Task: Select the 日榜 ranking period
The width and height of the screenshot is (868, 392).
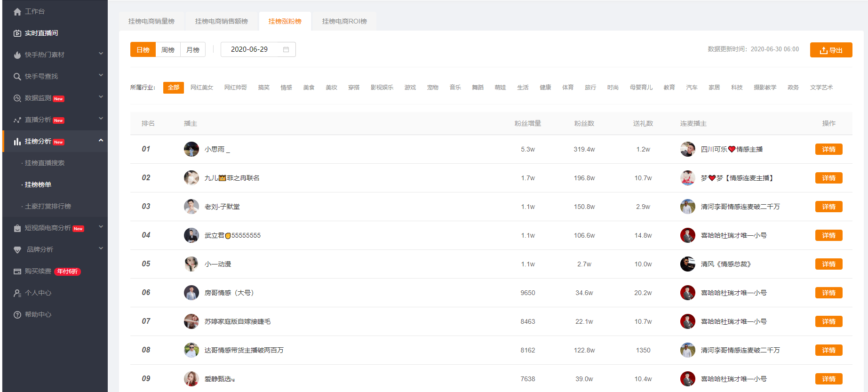Action: click(x=143, y=49)
